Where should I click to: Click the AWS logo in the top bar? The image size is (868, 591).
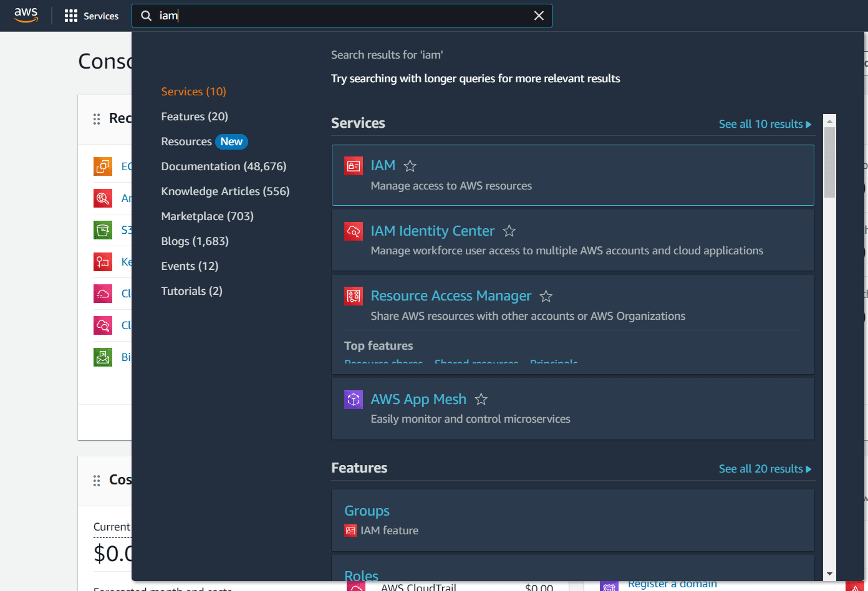click(x=26, y=14)
